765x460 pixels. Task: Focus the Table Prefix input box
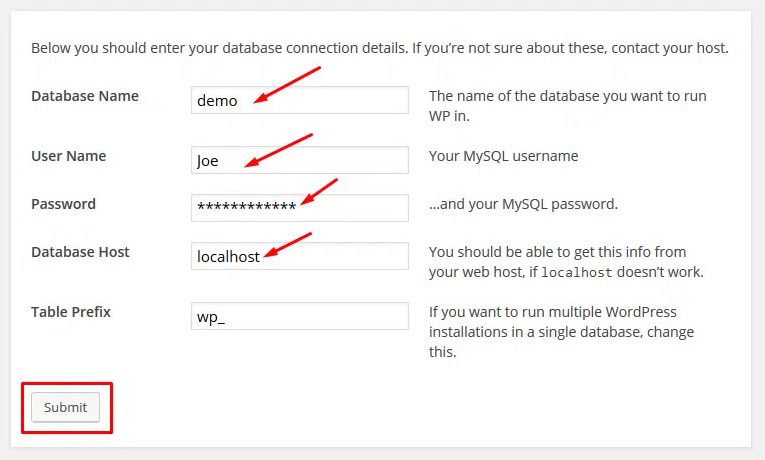tap(299, 316)
